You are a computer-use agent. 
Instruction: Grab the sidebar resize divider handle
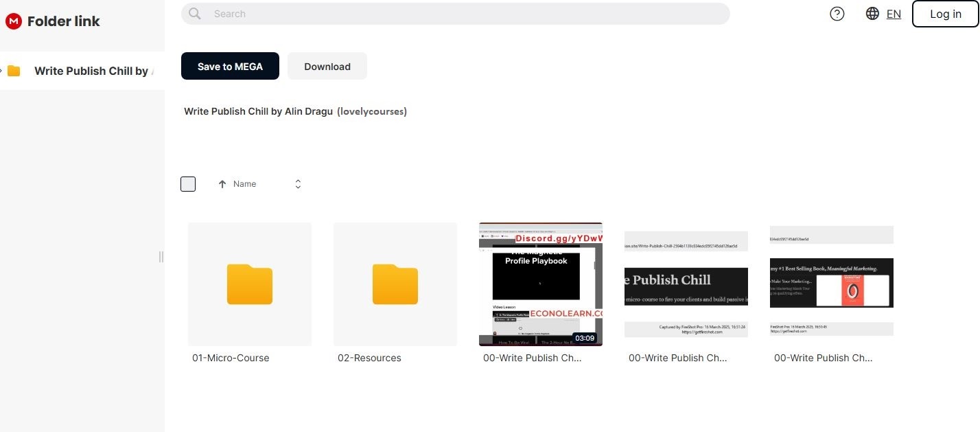point(161,257)
